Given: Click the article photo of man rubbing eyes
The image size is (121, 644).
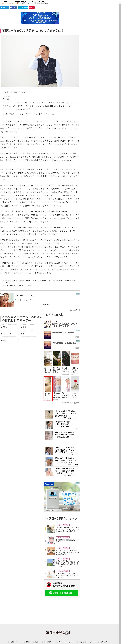Looking at the screenshot, I should [x=40, y=61].
